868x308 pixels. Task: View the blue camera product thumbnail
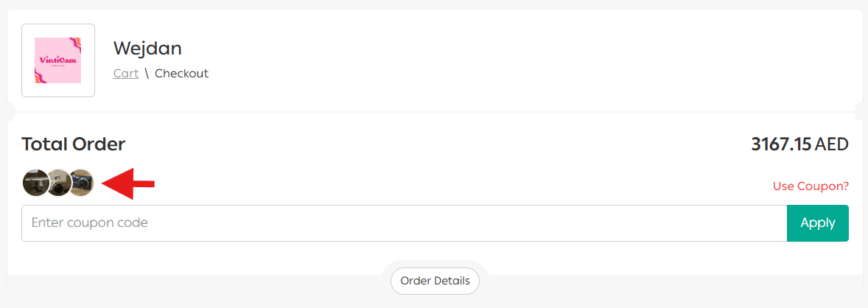pos(83,183)
